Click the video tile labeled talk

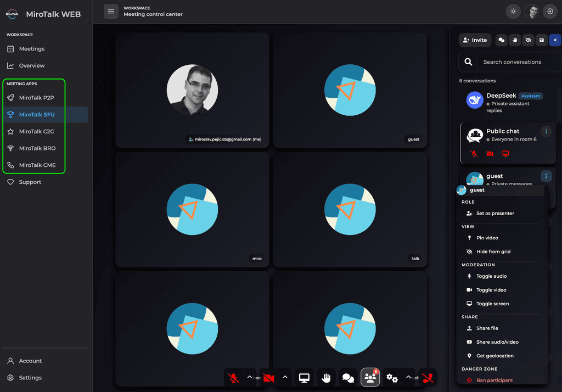[350, 209]
